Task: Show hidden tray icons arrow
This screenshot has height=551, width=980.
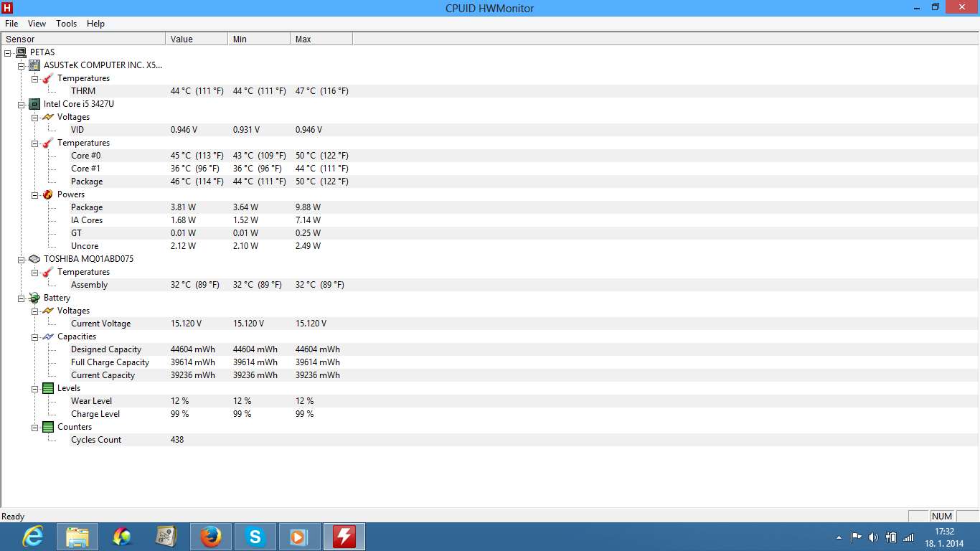Action: pyautogui.click(x=839, y=537)
